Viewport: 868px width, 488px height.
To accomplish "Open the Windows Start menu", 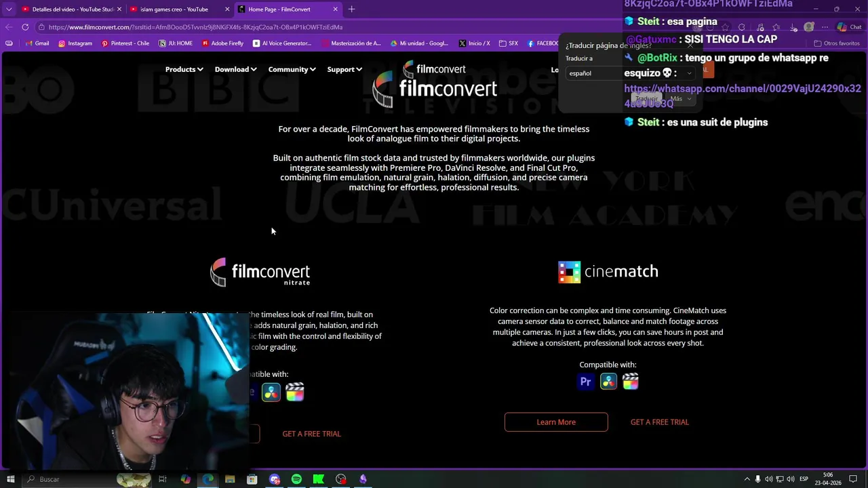I will pyautogui.click(x=10, y=479).
